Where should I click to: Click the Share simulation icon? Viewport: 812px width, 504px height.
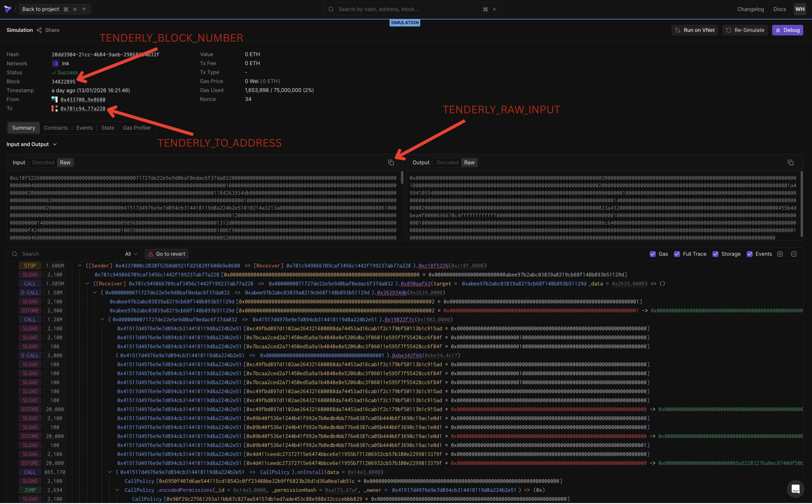[x=39, y=30]
